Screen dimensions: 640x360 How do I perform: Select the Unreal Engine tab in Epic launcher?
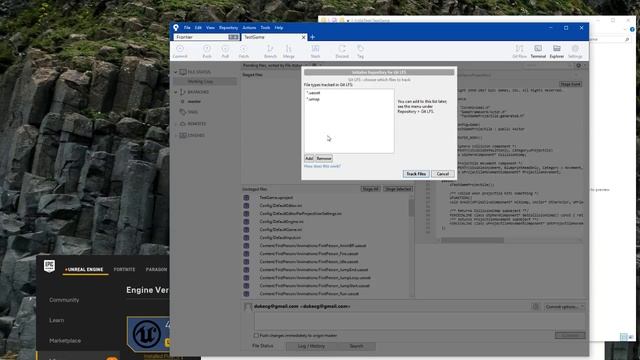point(84,269)
